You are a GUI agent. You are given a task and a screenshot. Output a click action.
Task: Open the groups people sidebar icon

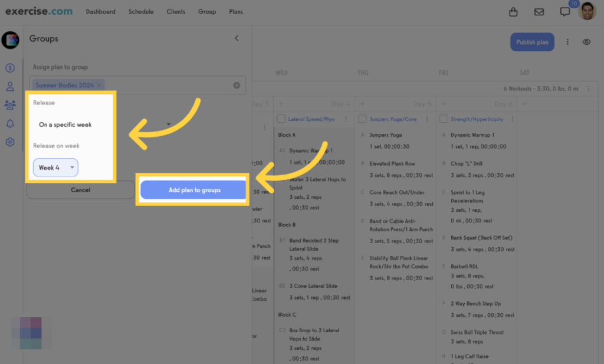pyautogui.click(x=10, y=105)
